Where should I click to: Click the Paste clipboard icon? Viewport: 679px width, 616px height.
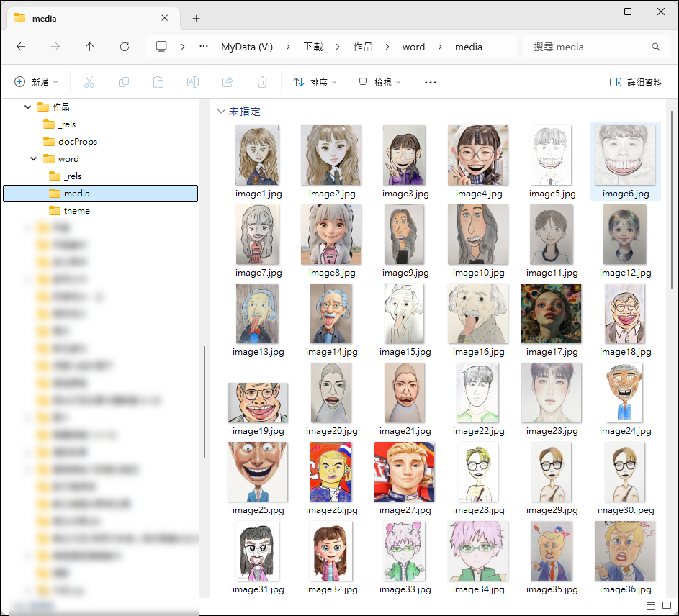pyautogui.click(x=158, y=82)
